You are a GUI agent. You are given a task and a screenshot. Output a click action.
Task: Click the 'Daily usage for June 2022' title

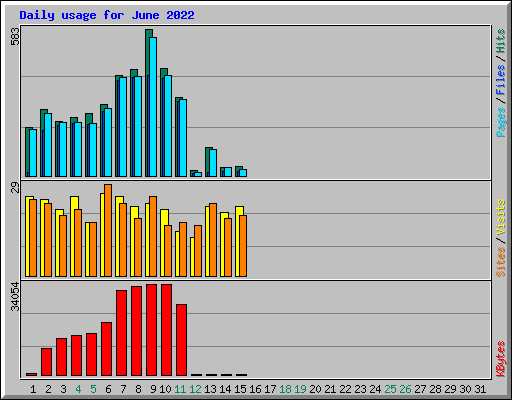[107, 15]
